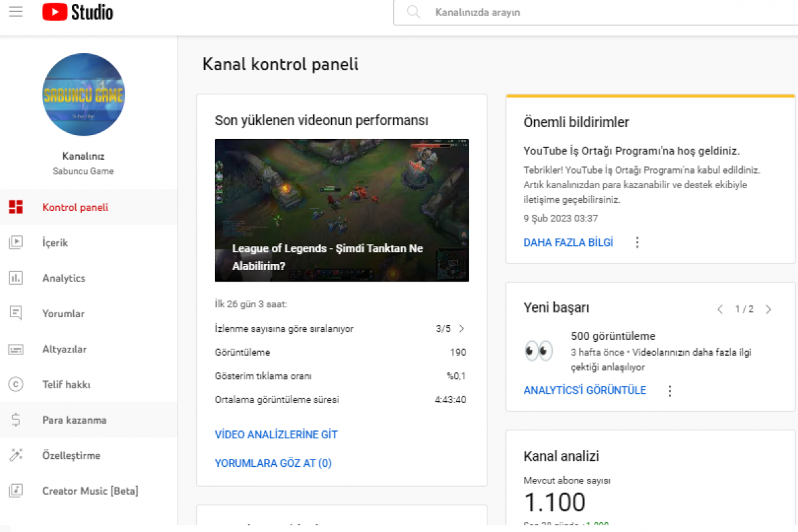
Task: Click the subscriber count 1.100
Action: pos(555,502)
